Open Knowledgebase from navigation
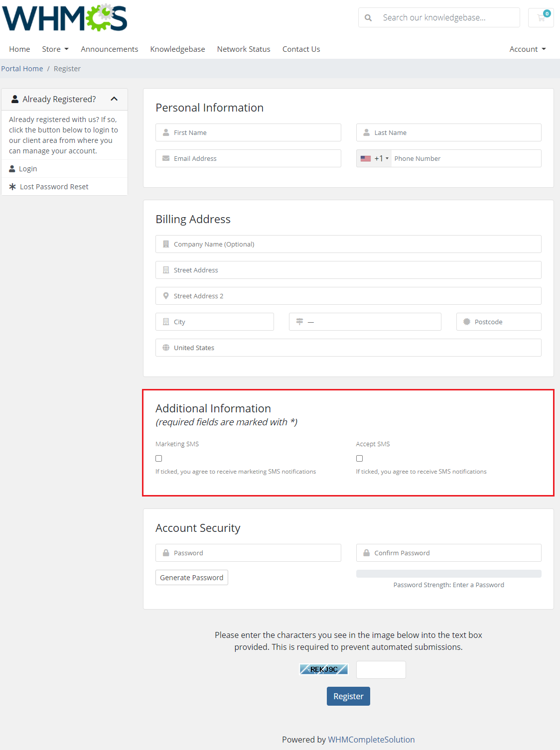The height and width of the screenshot is (750, 560). pyautogui.click(x=178, y=49)
